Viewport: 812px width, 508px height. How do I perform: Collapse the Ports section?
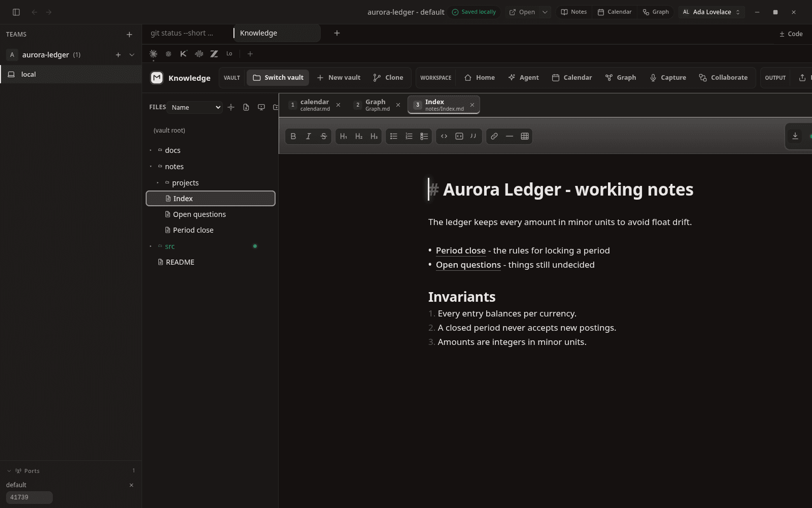tap(9, 471)
